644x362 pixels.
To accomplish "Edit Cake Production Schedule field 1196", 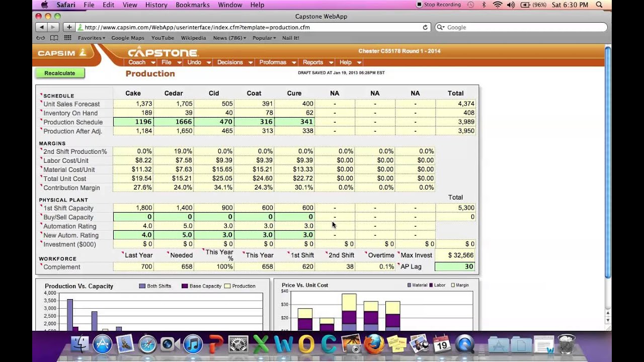I will coord(133,122).
